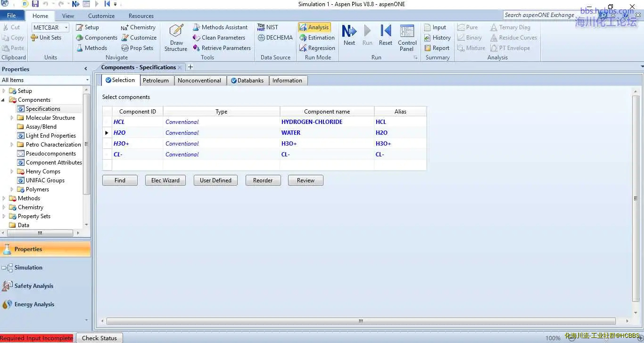Screen dimensions: 644x343
Task: Click Customize in Navigate group
Action: (x=139, y=38)
